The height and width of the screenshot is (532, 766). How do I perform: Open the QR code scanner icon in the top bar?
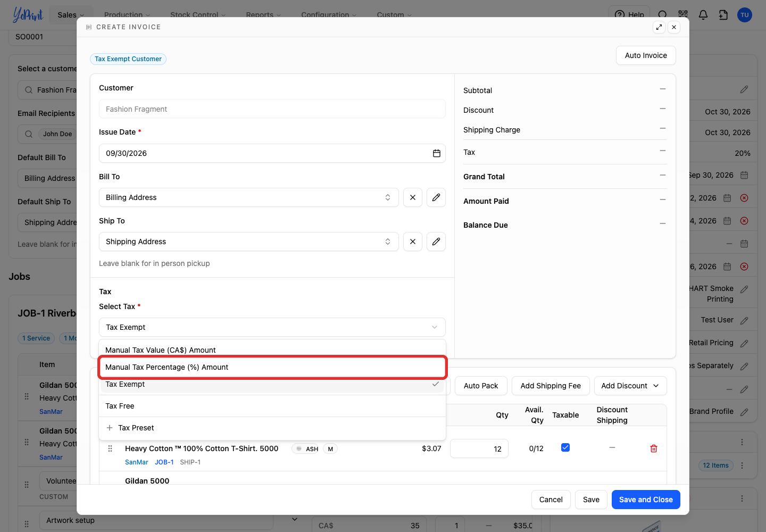[x=683, y=15]
